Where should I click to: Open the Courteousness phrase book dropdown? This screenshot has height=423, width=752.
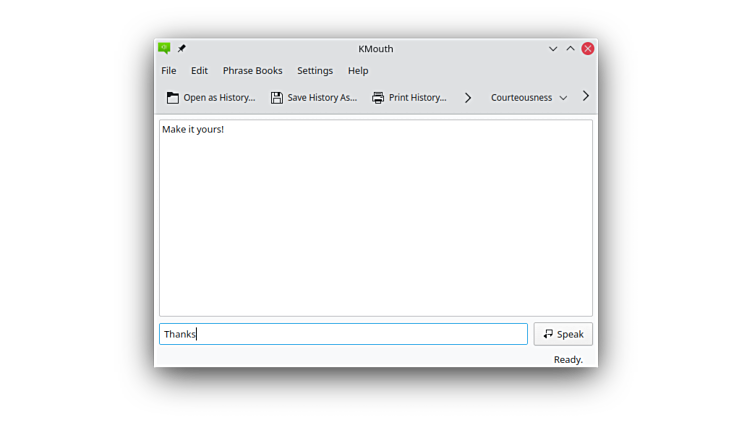pyautogui.click(x=528, y=98)
